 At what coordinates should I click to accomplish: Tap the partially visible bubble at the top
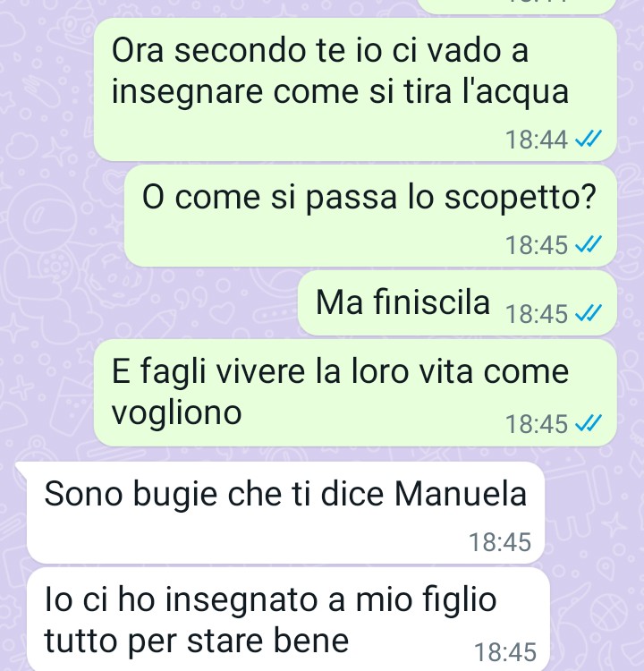tap(518, 6)
